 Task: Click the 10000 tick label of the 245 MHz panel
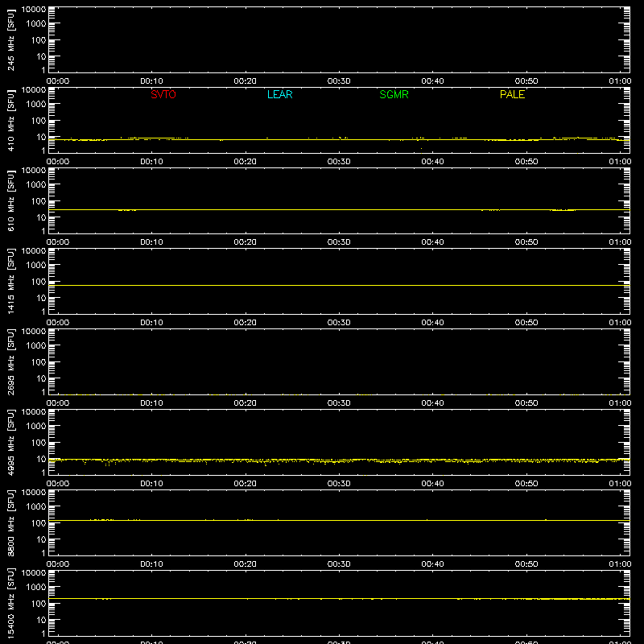[34, 10]
